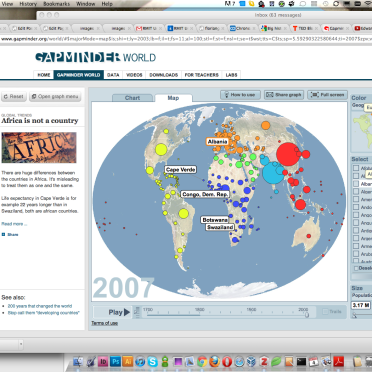Toggle the Deselect all checkbox

(x=356, y=268)
